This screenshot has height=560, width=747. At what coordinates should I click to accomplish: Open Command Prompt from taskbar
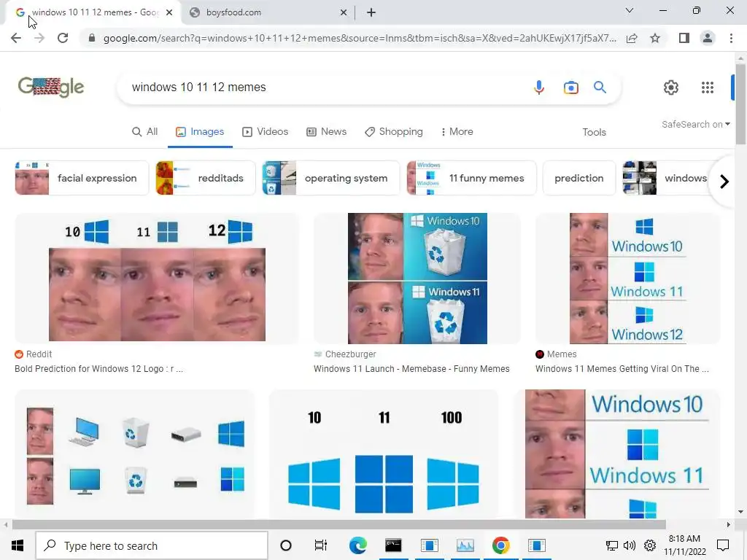(393, 545)
